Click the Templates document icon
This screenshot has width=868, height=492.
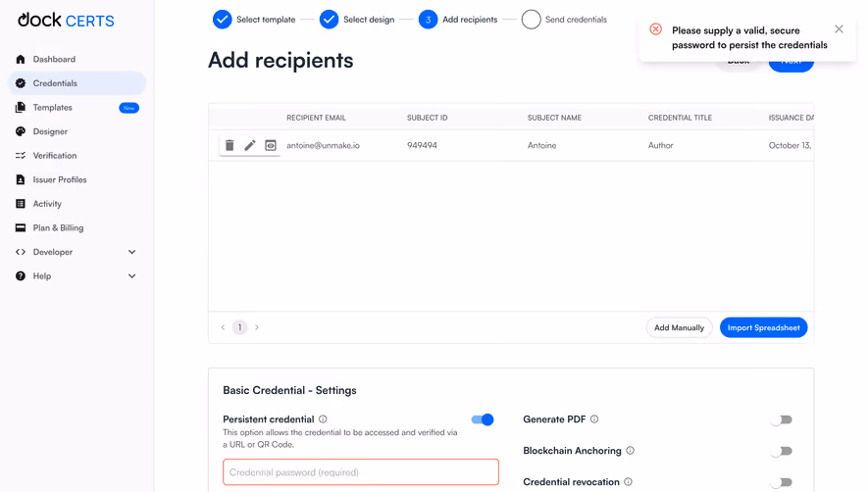(x=21, y=108)
